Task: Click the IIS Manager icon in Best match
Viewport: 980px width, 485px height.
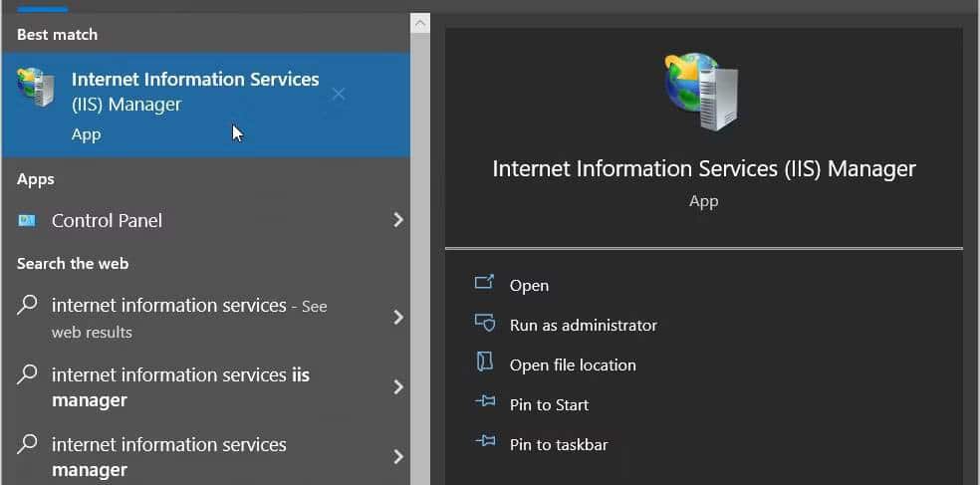Action: click(36, 87)
